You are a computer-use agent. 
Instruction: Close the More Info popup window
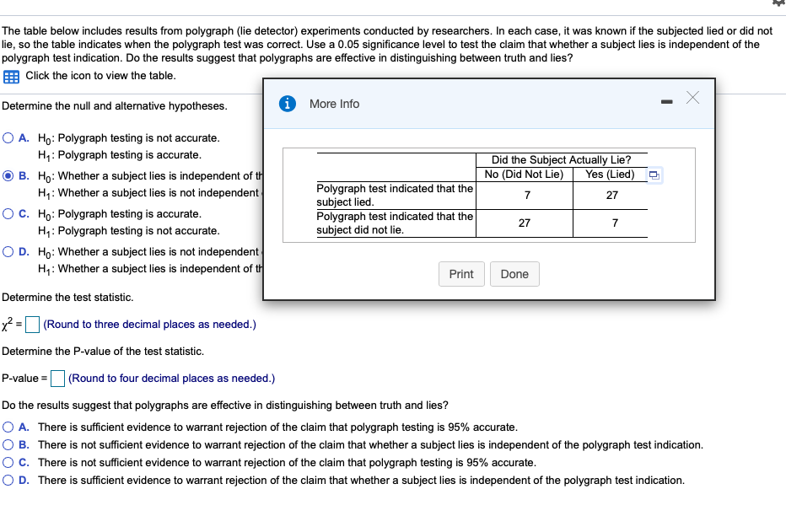point(692,98)
